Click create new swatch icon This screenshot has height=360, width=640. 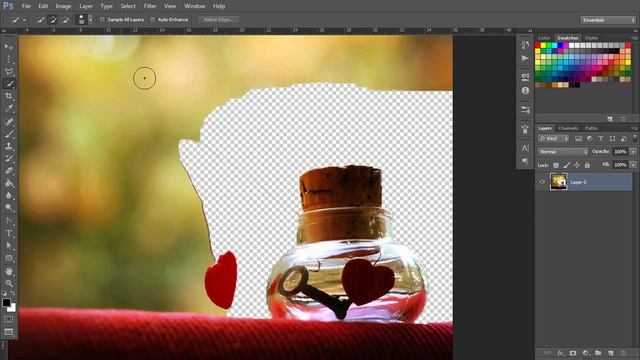tap(610, 119)
